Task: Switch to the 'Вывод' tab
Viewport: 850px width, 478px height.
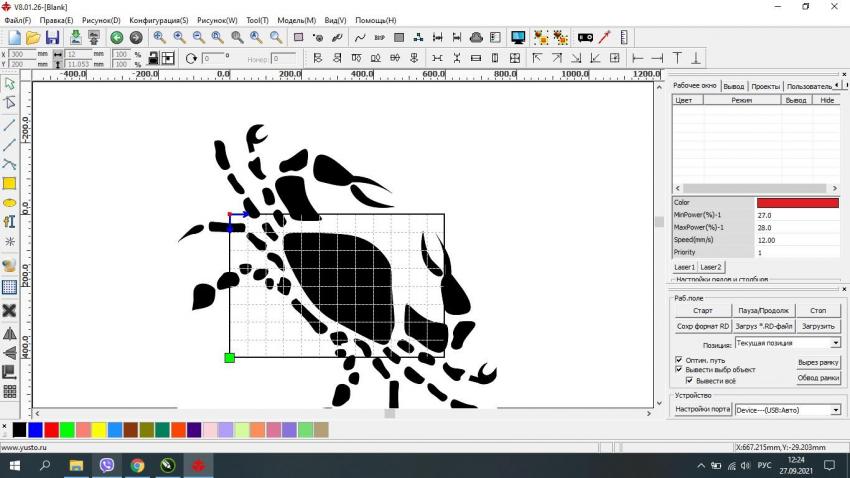Action: click(x=734, y=86)
